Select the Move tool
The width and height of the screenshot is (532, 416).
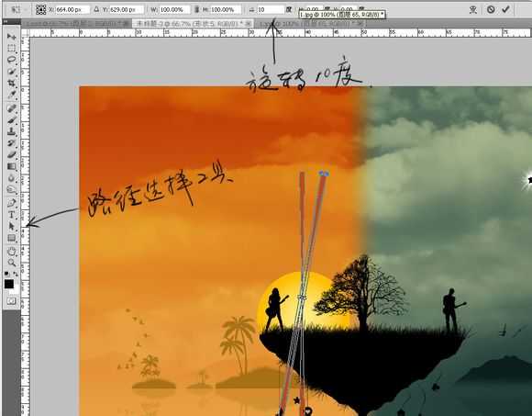(x=12, y=37)
